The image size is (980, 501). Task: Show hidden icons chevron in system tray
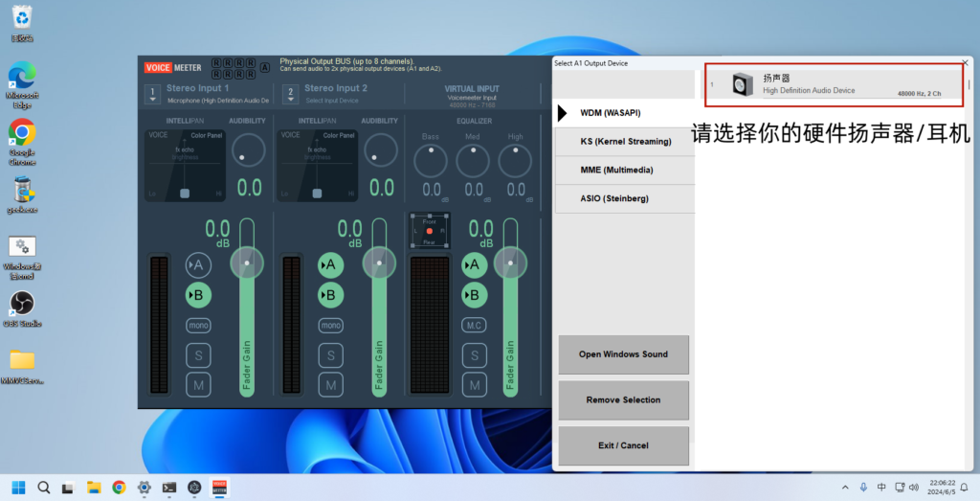point(845,488)
